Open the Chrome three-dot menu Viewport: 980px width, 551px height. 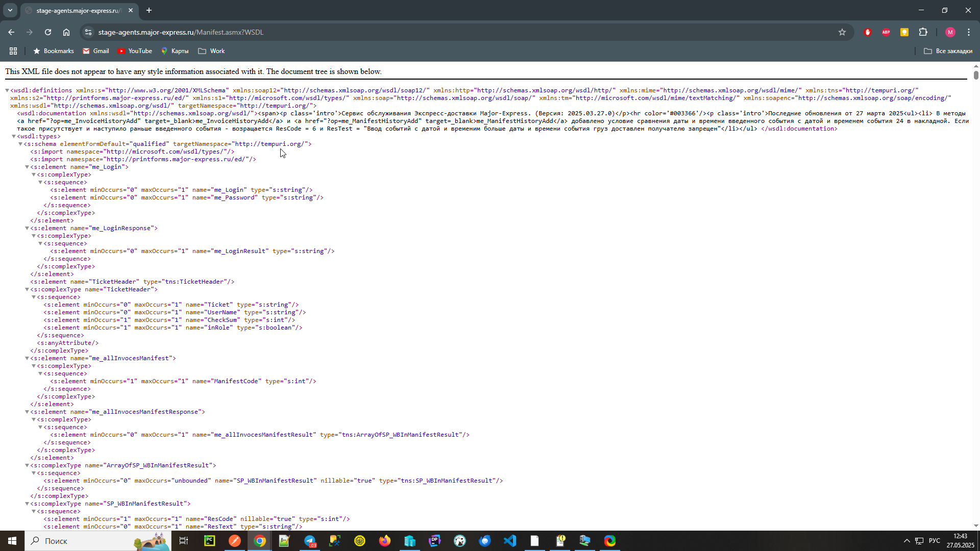coord(969,32)
